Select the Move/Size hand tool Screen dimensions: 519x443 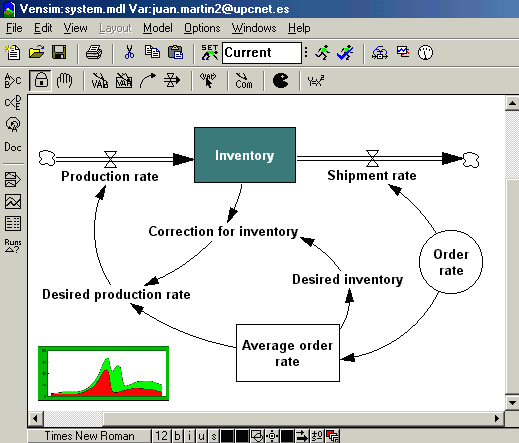coord(64,81)
